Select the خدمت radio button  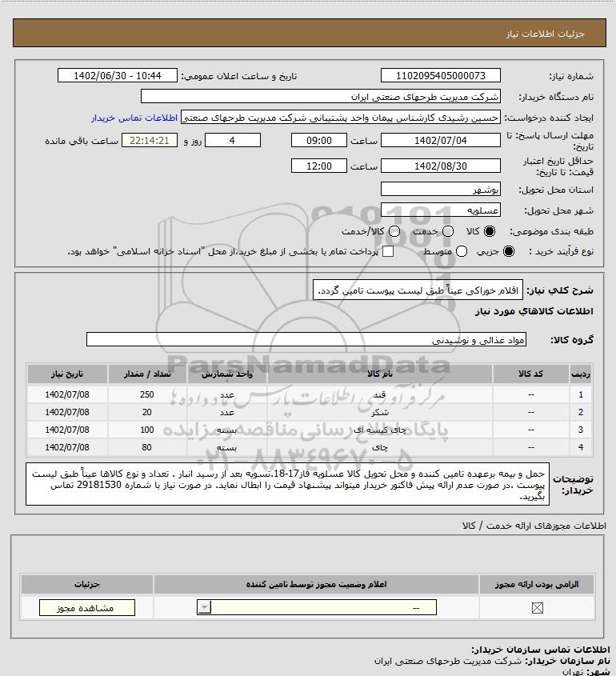448,231
